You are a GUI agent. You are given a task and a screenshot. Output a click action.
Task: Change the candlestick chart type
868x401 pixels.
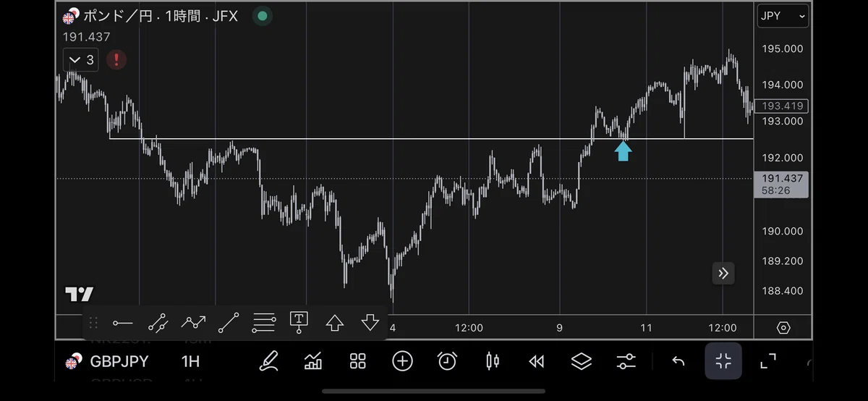[x=493, y=361]
